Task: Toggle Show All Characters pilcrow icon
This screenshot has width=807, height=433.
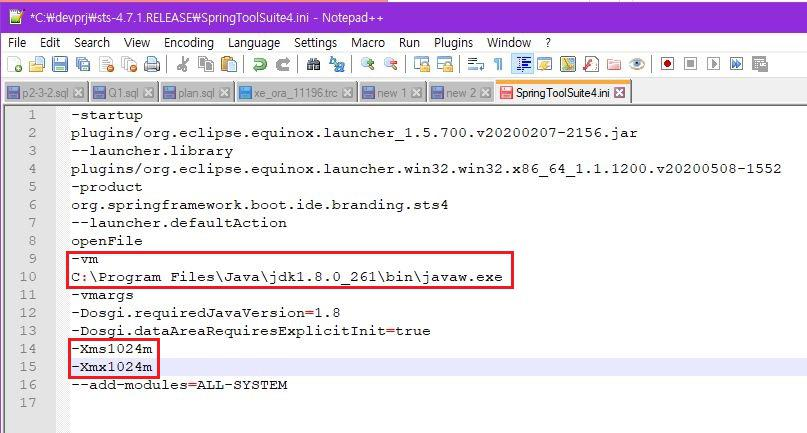Action: point(498,64)
